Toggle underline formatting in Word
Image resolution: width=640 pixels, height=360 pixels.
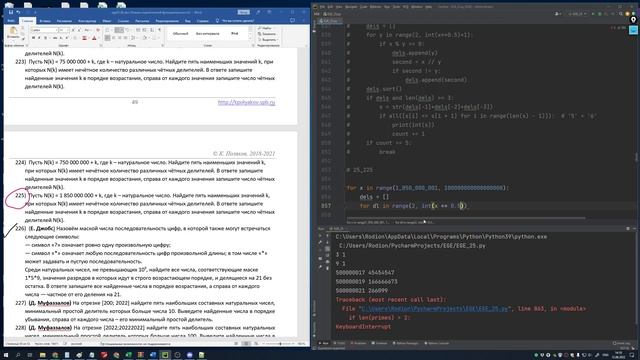point(45,38)
